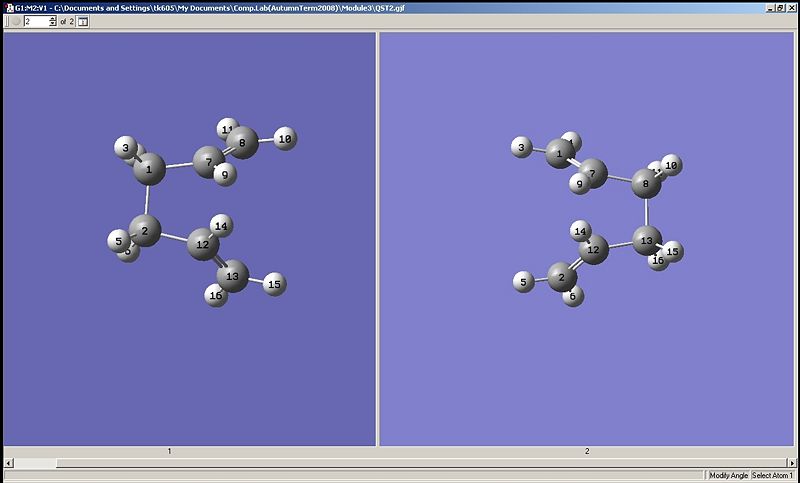Click the animation play button in toolbar
This screenshot has width=800, height=483.
coord(15,21)
